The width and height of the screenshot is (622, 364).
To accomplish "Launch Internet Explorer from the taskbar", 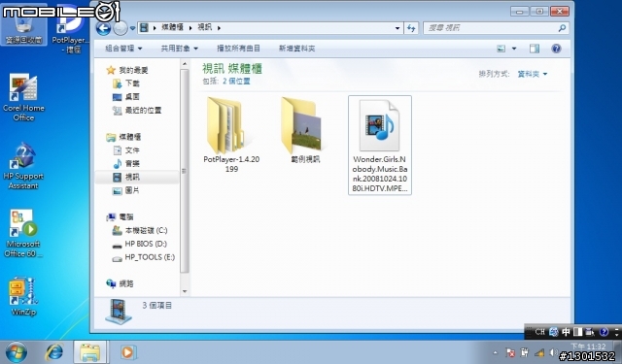I will coord(54,352).
